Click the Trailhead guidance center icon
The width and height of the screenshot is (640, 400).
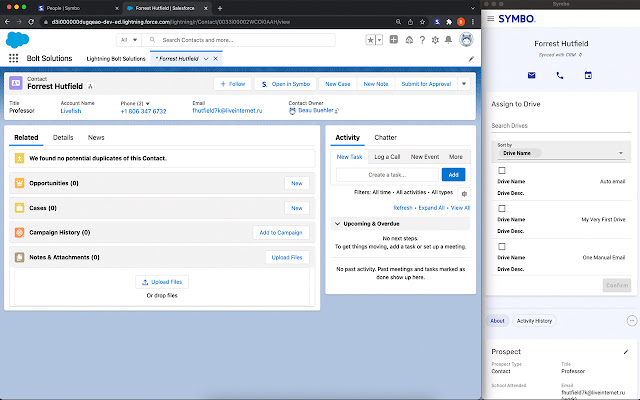(409, 40)
